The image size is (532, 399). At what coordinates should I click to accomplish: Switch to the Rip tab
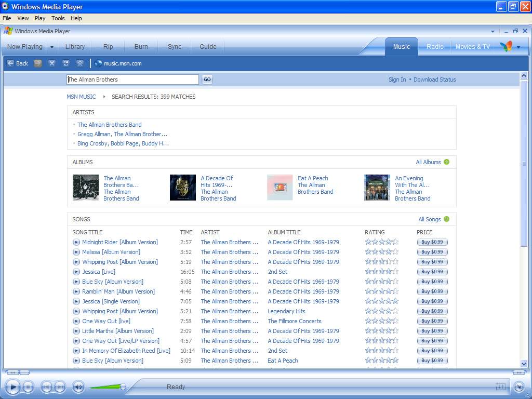pos(108,47)
